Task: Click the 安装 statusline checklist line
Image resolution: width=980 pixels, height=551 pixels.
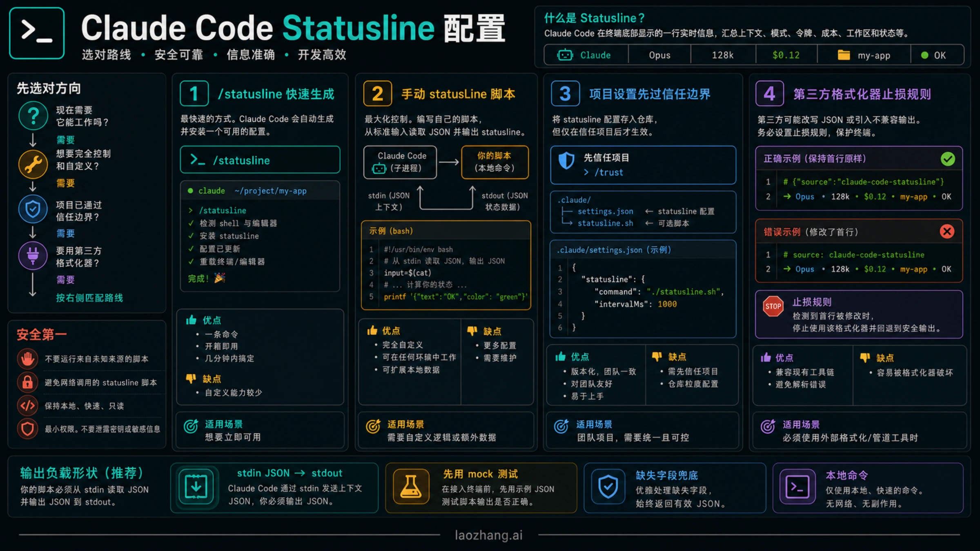Action: coord(223,236)
